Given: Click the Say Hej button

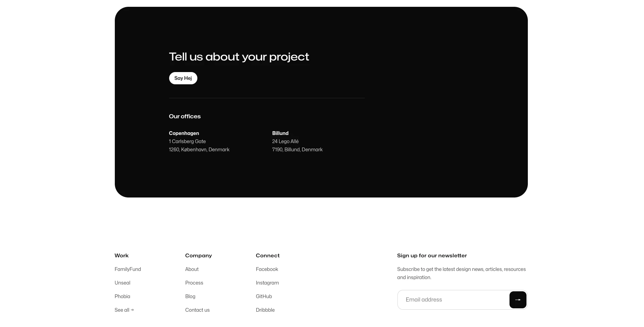Looking at the screenshot, I should click(x=183, y=78).
